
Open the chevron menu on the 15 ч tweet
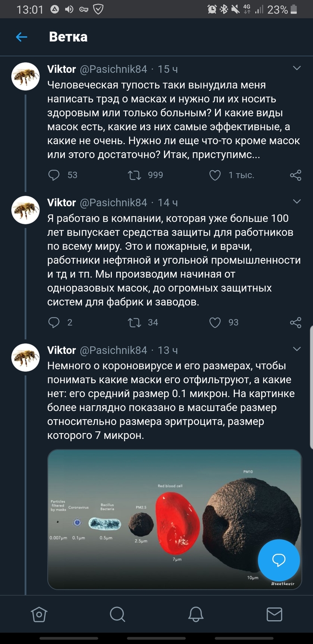pyautogui.click(x=296, y=68)
